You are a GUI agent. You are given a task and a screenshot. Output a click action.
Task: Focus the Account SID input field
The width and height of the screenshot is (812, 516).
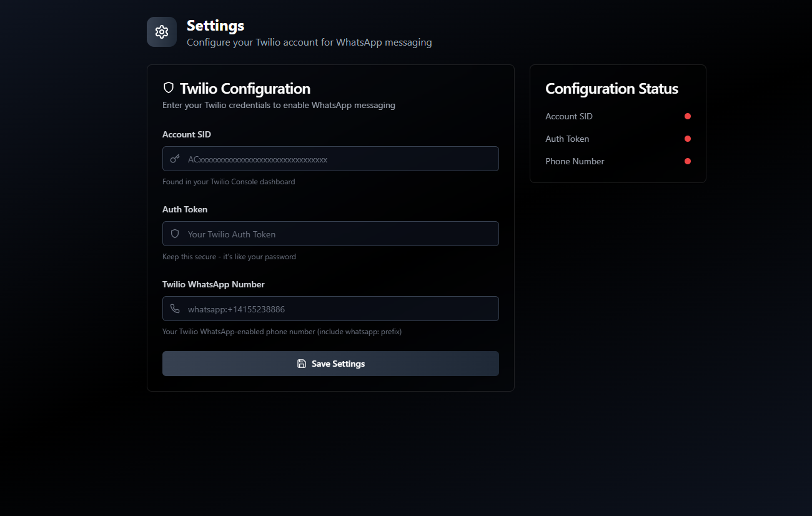point(330,159)
